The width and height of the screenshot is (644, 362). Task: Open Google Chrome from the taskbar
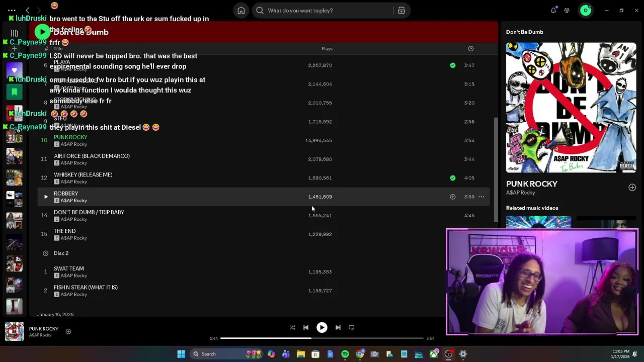[x=360, y=354]
